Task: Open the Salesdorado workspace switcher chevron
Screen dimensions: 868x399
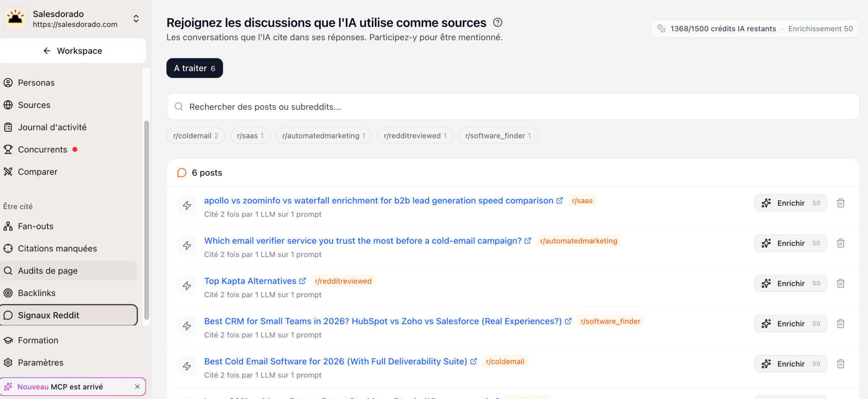Action: [136, 19]
